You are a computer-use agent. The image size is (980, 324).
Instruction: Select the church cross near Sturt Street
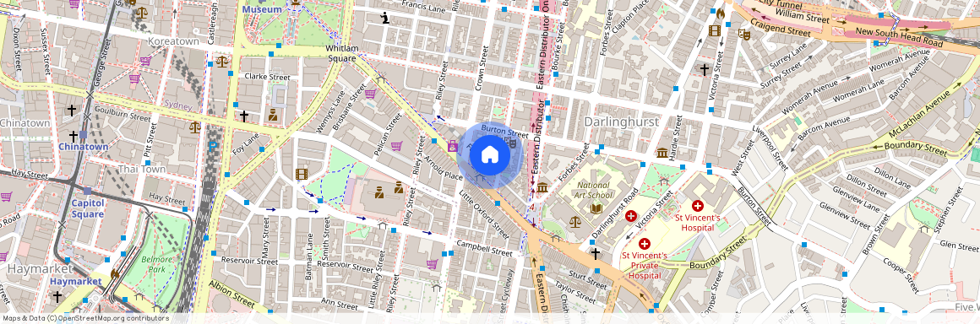pyautogui.click(x=595, y=253)
